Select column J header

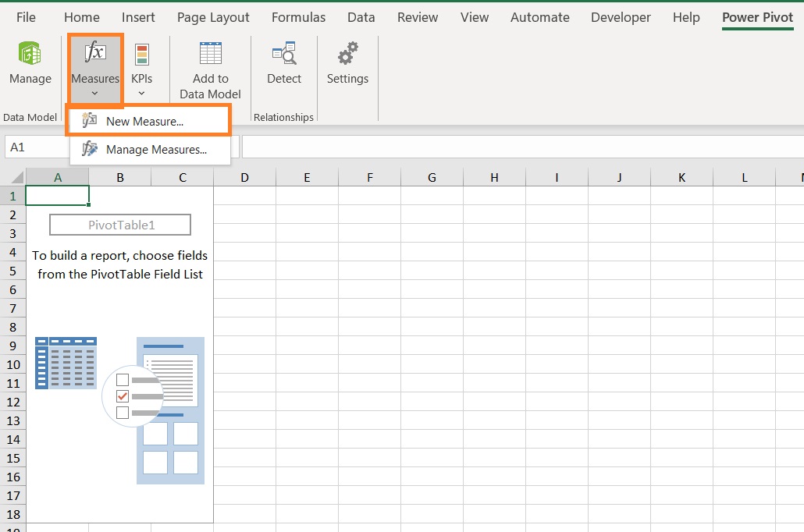click(620, 177)
